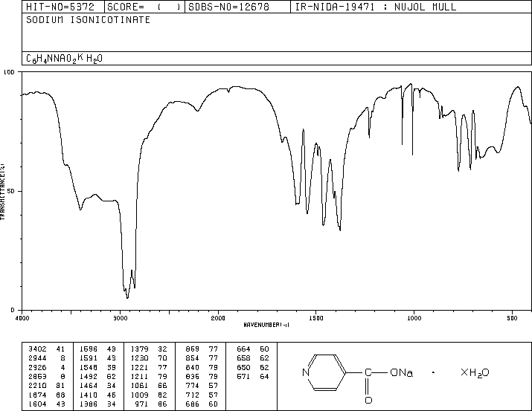Click the carbonyl O atom below the C
The image size is (532, 411).
tap(368, 400)
